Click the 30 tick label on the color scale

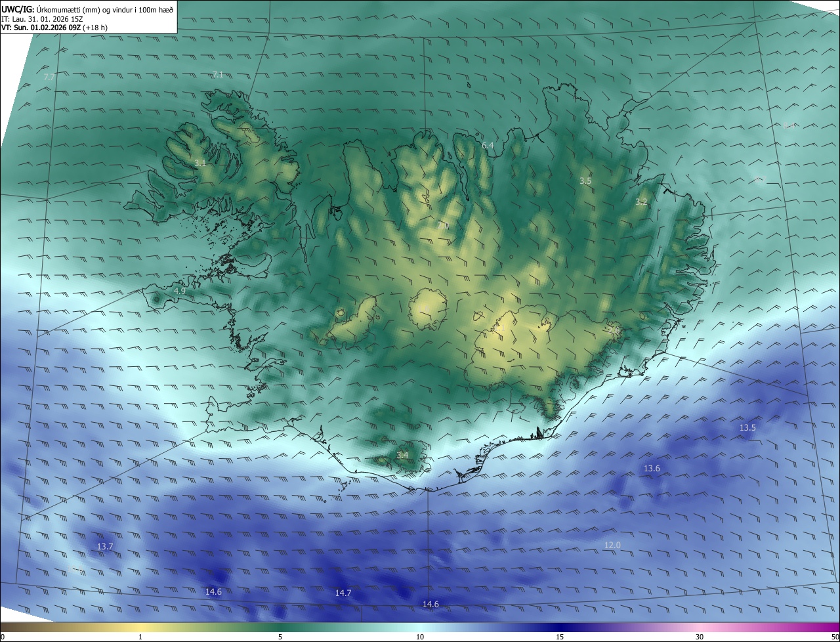700,637
